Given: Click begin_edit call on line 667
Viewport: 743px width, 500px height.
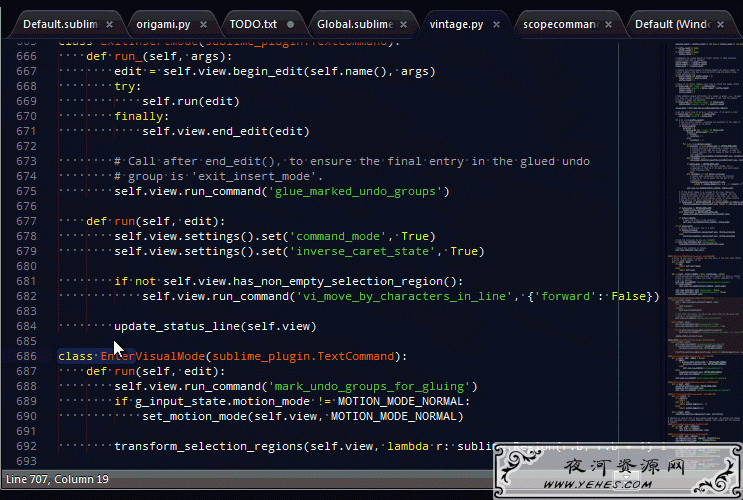Looking at the screenshot, I should pos(267,72).
